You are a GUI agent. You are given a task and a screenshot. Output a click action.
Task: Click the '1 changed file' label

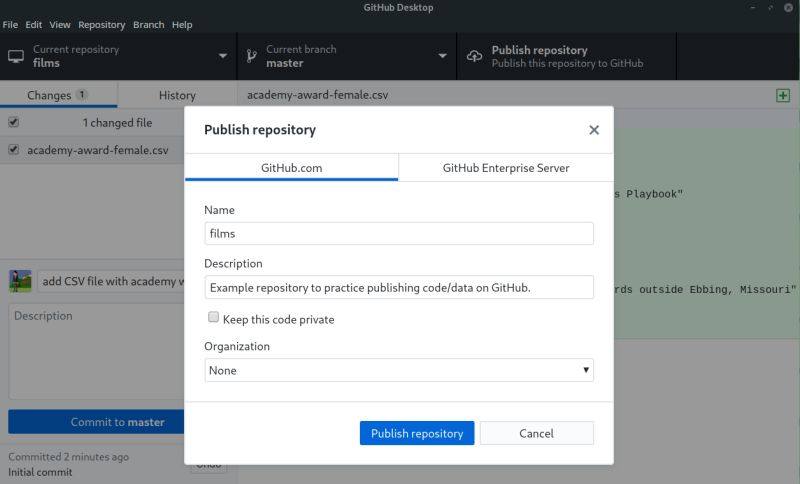coord(117,122)
